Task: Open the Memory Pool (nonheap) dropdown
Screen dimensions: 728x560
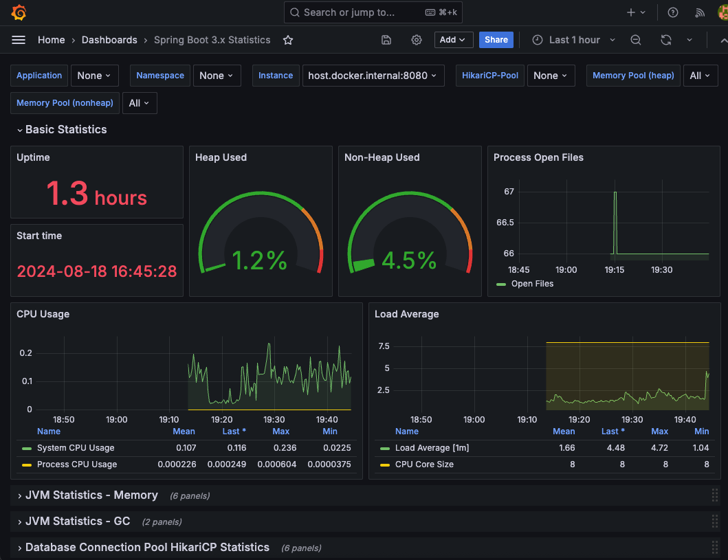Action: click(140, 103)
